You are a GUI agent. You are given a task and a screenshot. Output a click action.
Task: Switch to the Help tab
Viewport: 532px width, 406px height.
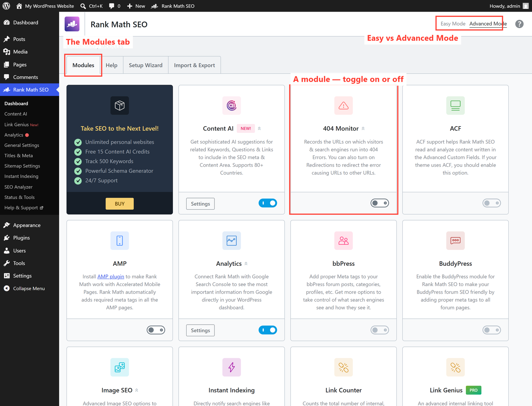(x=111, y=65)
